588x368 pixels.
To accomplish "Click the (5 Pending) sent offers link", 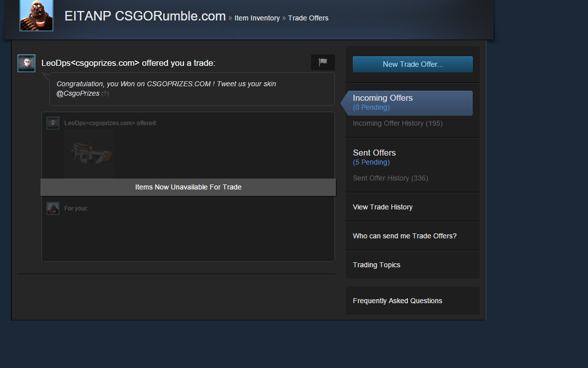I will pyautogui.click(x=371, y=162).
